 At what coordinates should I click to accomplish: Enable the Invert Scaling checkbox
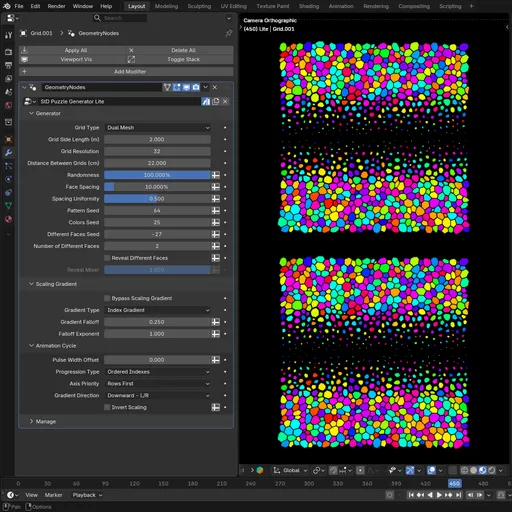[x=107, y=407]
